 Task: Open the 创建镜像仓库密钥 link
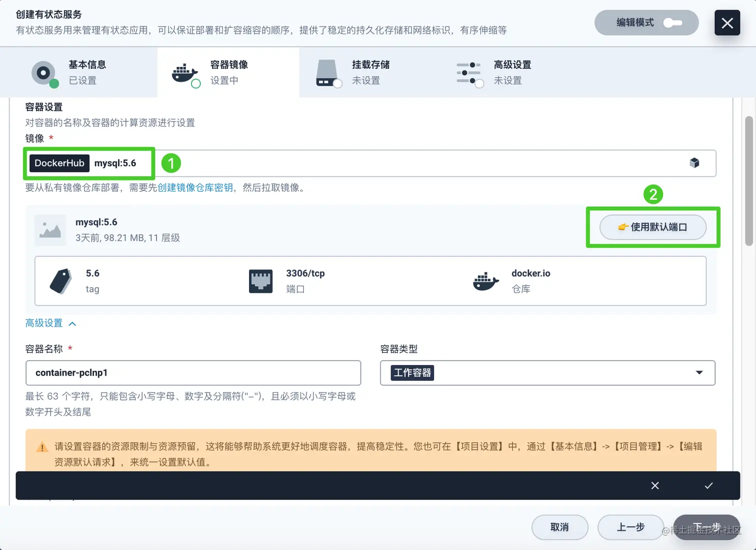click(x=195, y=188)
